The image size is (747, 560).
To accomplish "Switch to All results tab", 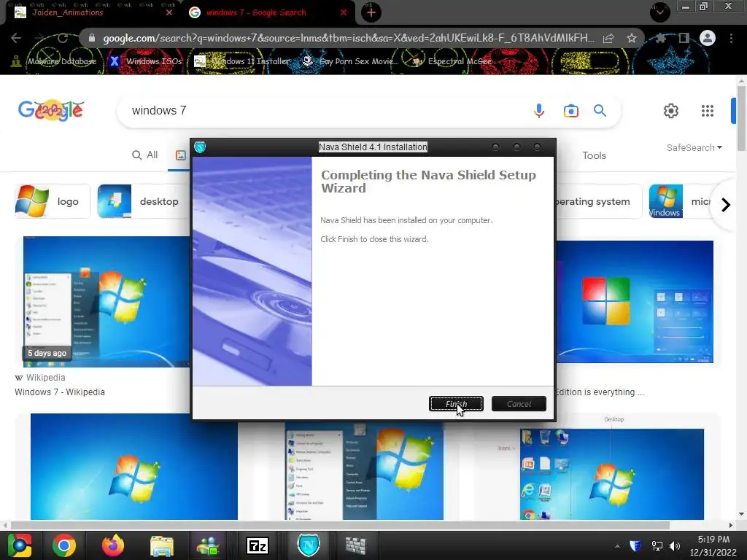I will click(145, 155).
